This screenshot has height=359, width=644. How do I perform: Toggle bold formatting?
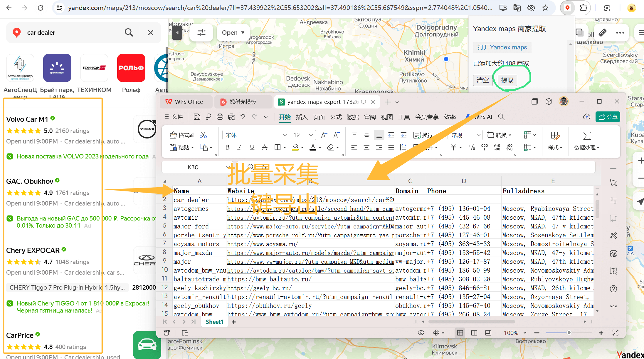click(x=227, y=147)
